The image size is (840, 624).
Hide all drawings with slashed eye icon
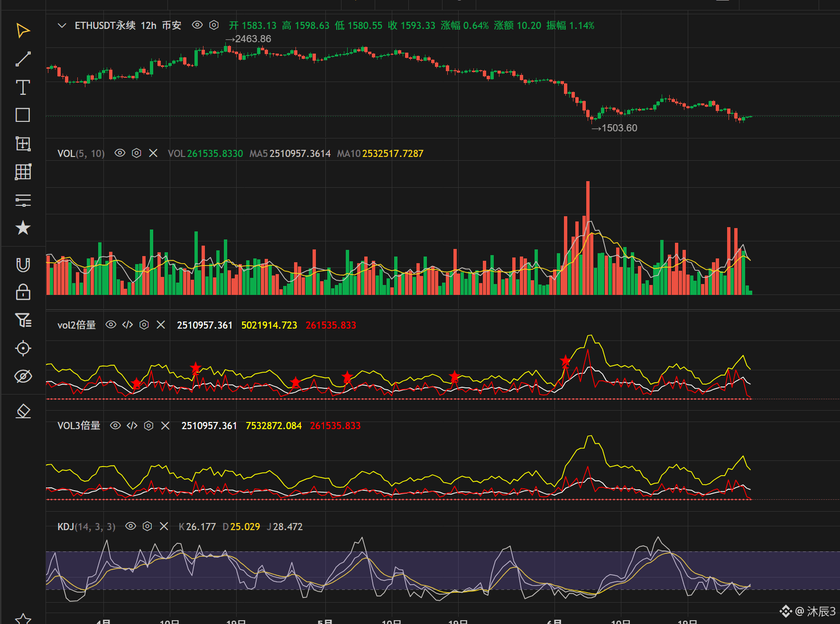23,376
